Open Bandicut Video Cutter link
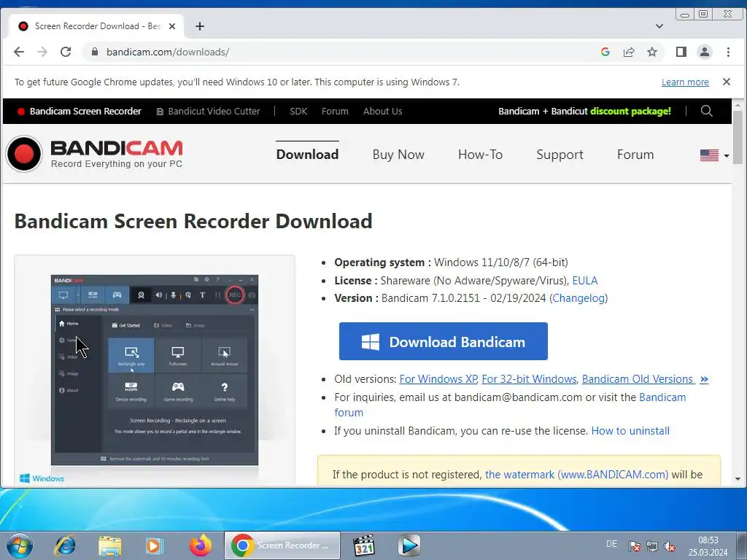Image resolution: width=747 pixels, height=560 pixels. (208, 112)
